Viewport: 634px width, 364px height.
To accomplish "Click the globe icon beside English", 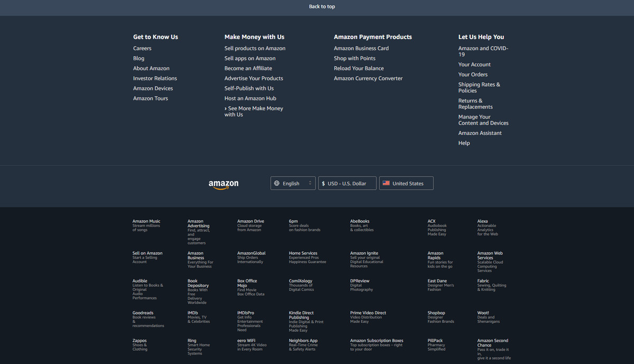I will pos(277,183).
